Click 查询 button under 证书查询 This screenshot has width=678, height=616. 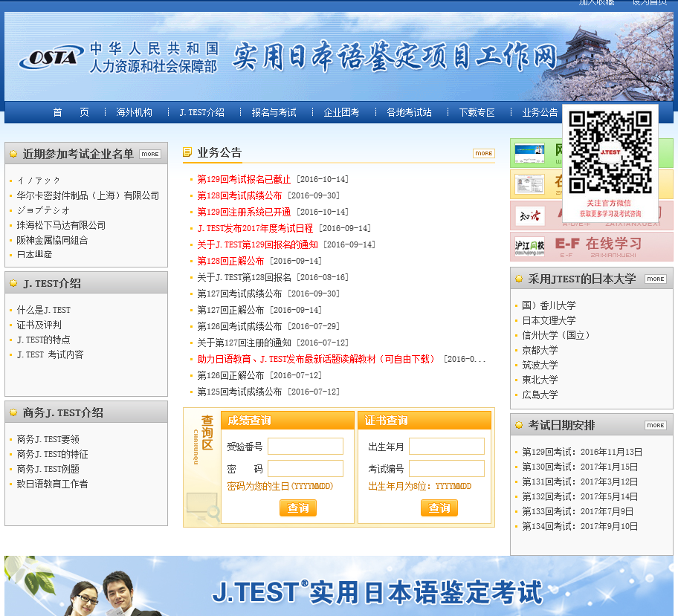[x=439, y=508]
